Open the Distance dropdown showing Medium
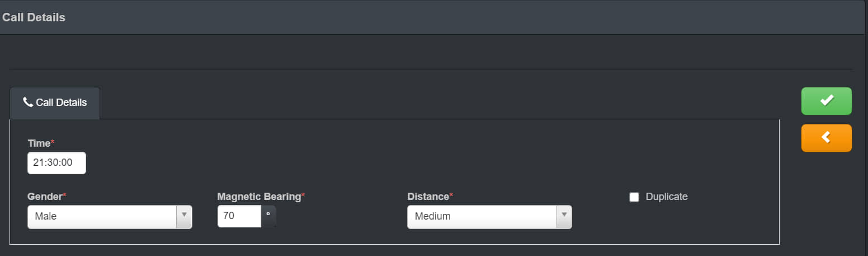This screenshot has height=256, width=868. coord(489,216)
